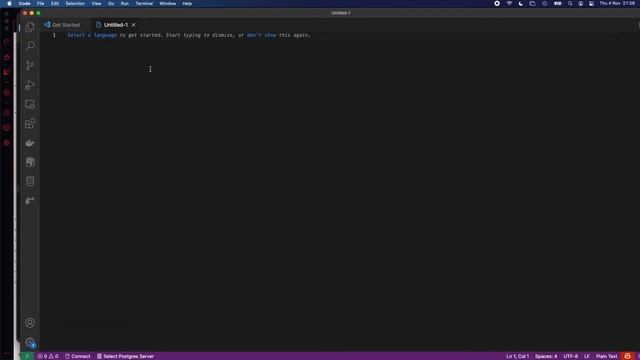The width and height of the screenshot is (640, 360).
Task: Open the Code application menu
Action: tap(24, 3)
